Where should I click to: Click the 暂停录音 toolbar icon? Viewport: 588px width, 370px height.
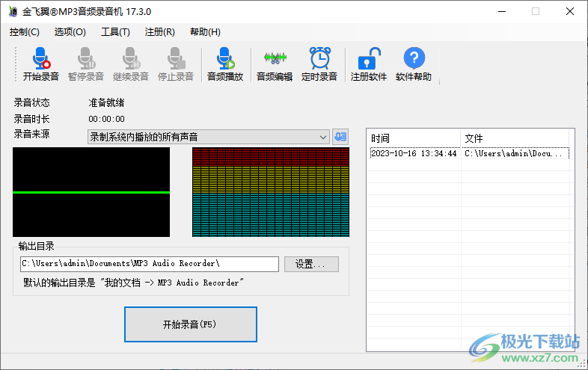85,64
